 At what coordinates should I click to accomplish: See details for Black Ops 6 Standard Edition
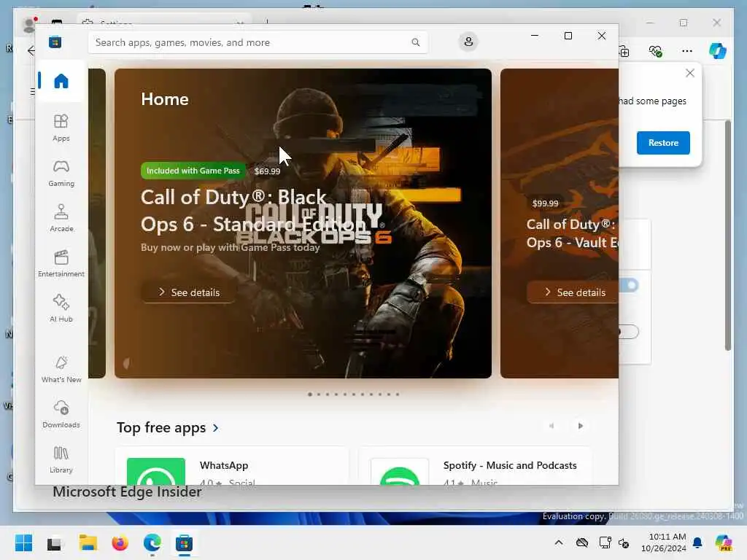coord(189,292)
